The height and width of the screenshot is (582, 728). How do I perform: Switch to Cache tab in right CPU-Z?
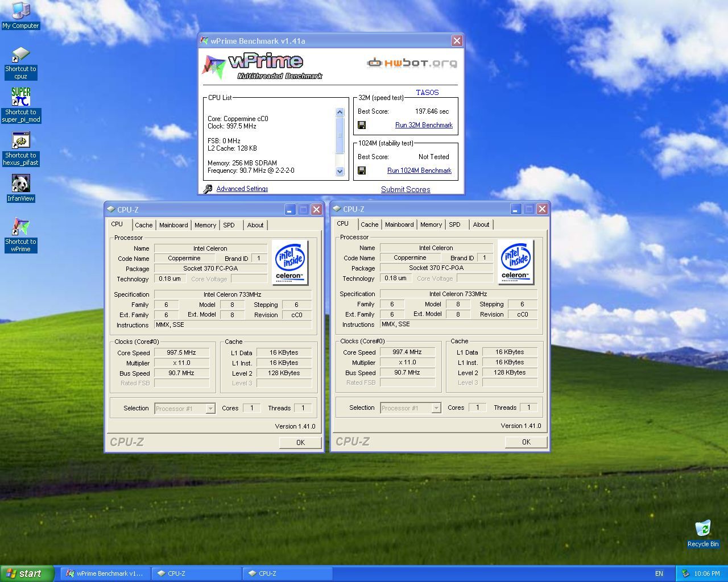[x=370, y=225]
